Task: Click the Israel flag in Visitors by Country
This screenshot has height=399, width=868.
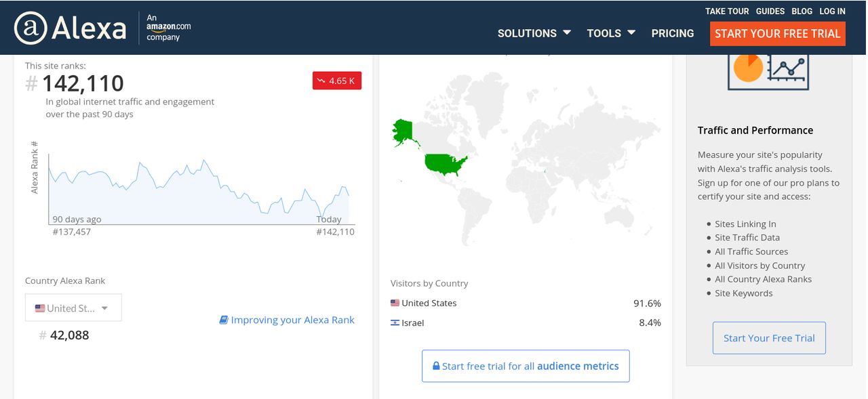Action: click(395, 322)
